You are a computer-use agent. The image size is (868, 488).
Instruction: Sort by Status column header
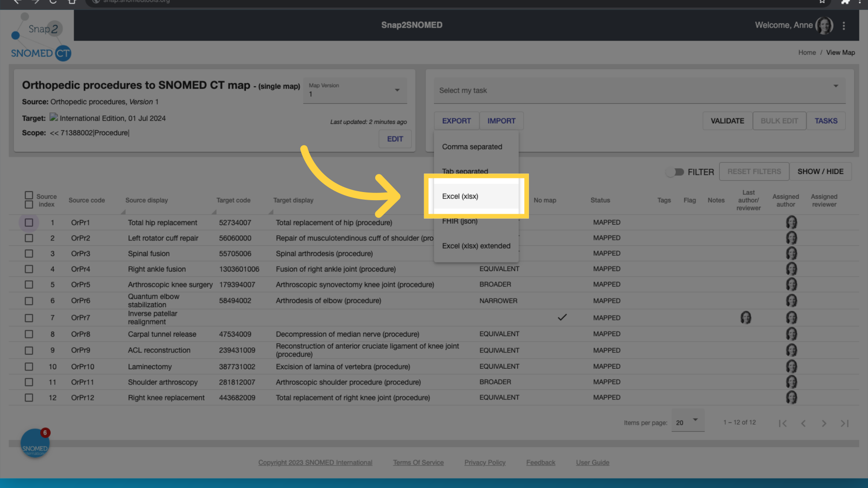pos(600,200)
